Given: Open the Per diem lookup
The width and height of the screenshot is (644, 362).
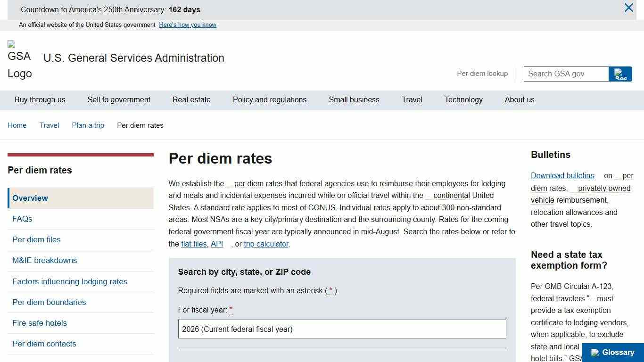Looking at the screenshot, I should click(x=482, y=74).
